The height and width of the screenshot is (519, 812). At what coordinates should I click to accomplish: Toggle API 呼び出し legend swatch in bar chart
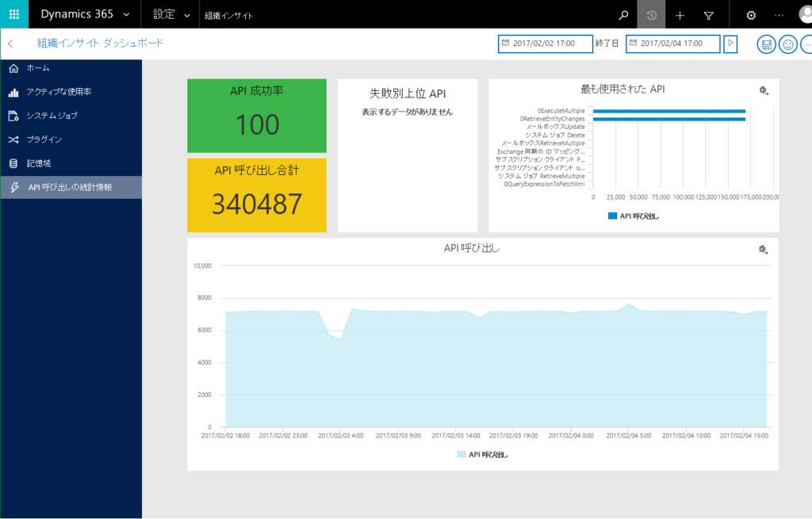tap(613, 216)
